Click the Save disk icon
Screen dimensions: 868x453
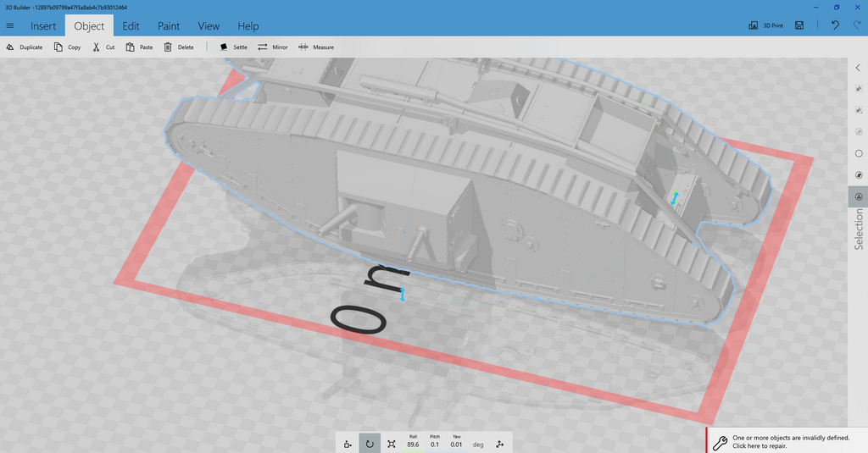pyautogui.click(x=799, y=25)
